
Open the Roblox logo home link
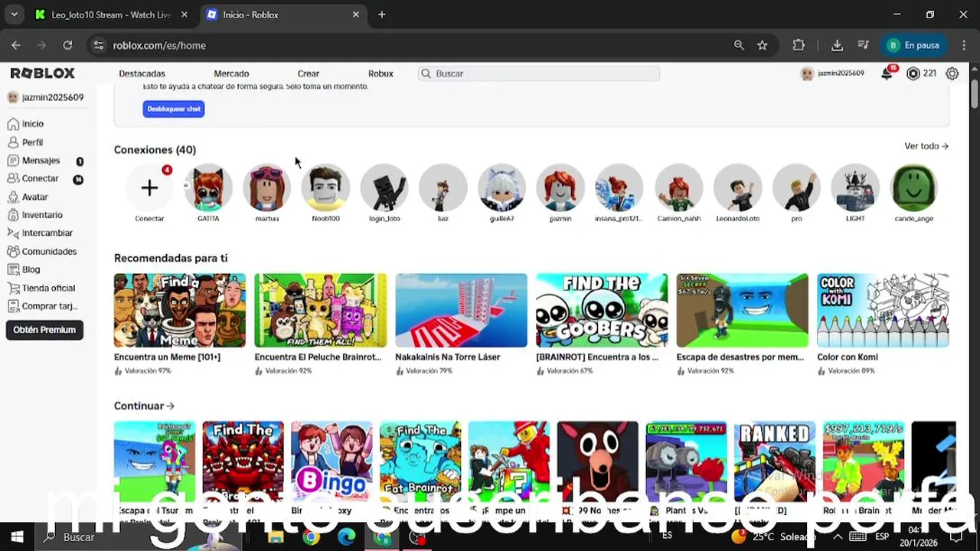42,73
